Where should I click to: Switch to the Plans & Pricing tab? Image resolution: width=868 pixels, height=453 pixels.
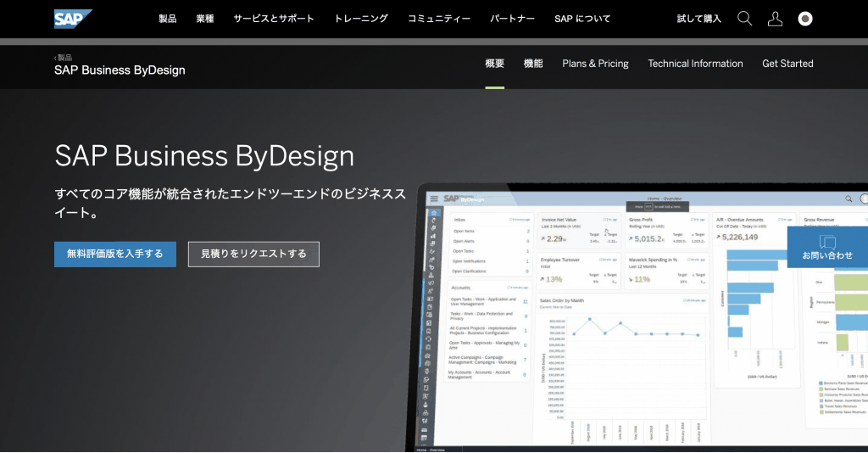tap(595, 64)
